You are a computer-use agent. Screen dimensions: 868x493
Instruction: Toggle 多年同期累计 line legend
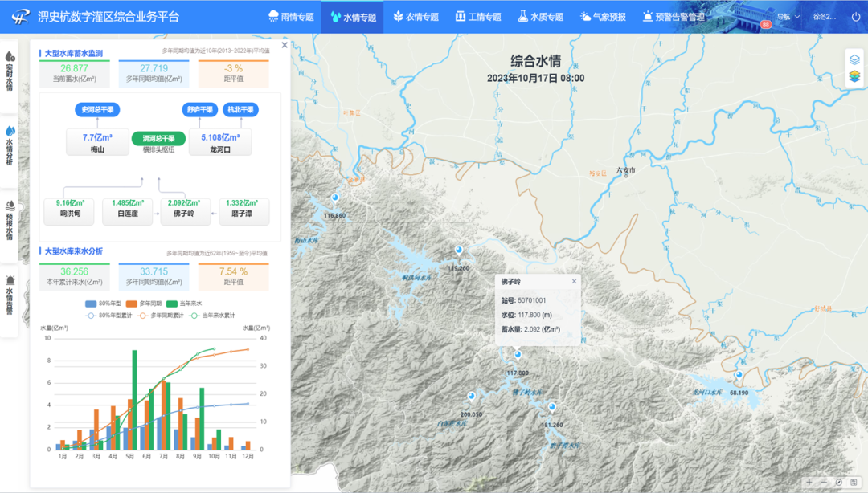tap(161, 316)
